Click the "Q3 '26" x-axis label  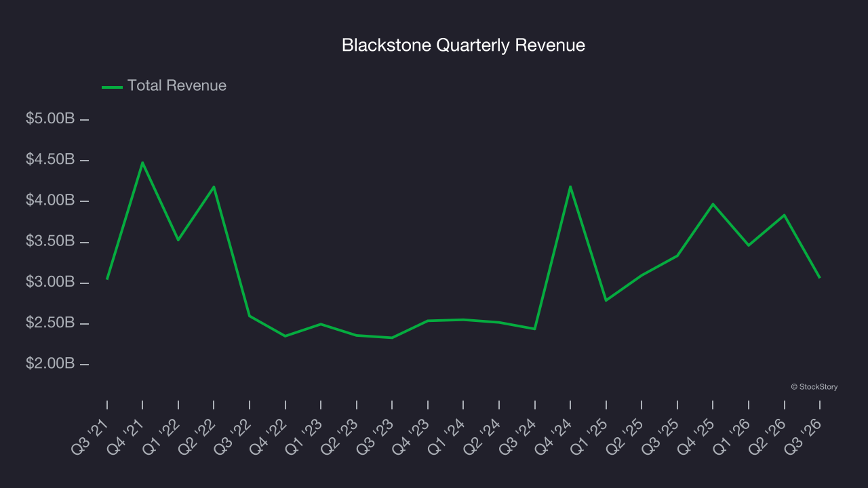[x=804, y=436]
